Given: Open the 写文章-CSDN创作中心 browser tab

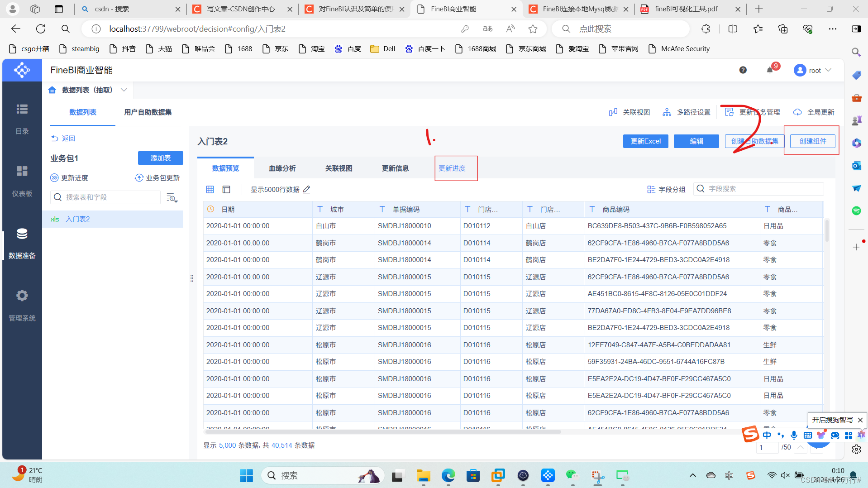Looking at the screenshot, I should pyautogui.click(x=242, y=9).
